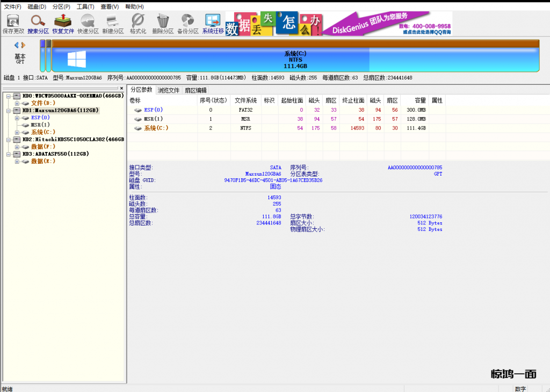This screenshot has width=550, height=392.
Task: Open the 工具(T) menu
Action: [x=85, y=6]
